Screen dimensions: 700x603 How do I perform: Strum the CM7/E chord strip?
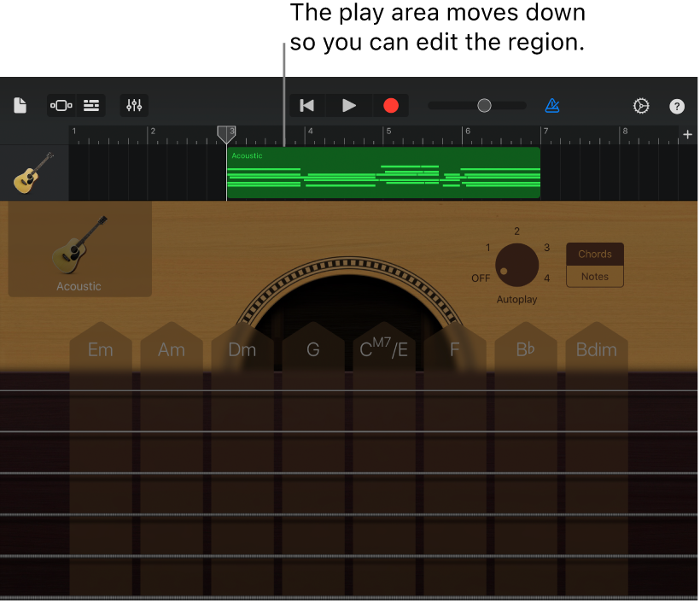point(384,460)
